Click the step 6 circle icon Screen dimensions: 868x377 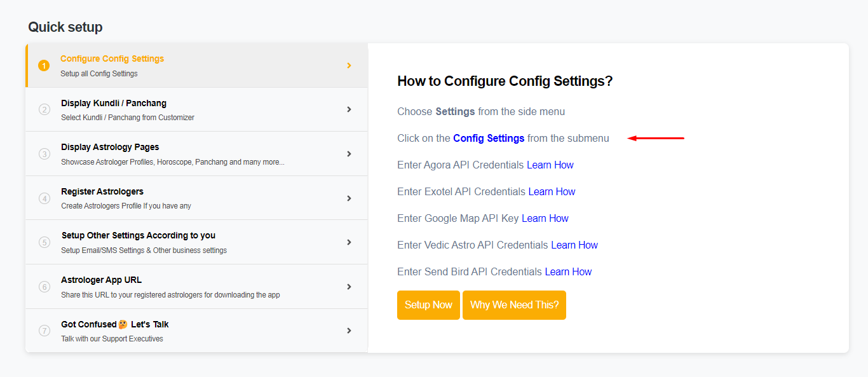[x=44, y=287]
